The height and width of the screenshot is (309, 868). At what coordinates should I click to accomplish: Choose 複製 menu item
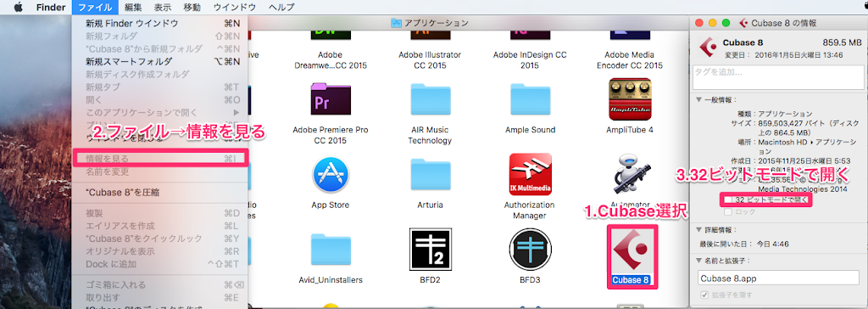[x=160, y=214]
